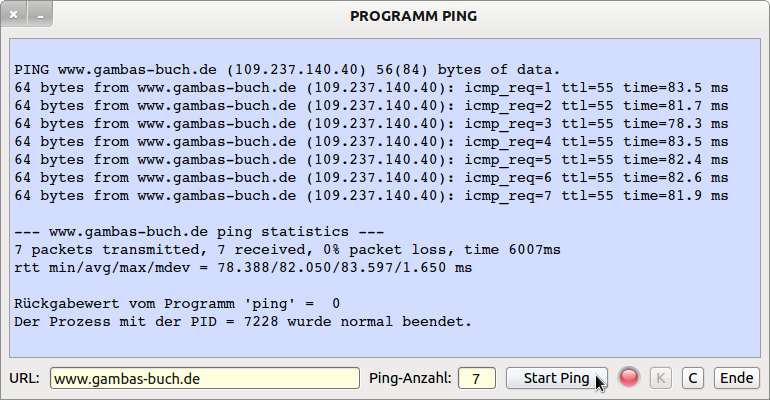770x400 pixels.
Task: Click the Ping-Anzahl label
Action: tap(410, 378)
